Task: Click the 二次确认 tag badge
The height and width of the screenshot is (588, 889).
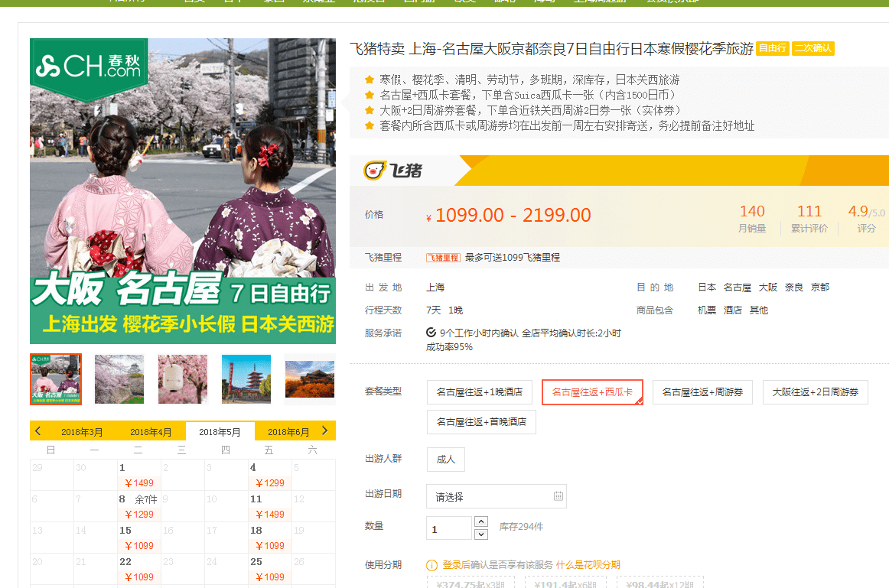Action: click(813, 48)
